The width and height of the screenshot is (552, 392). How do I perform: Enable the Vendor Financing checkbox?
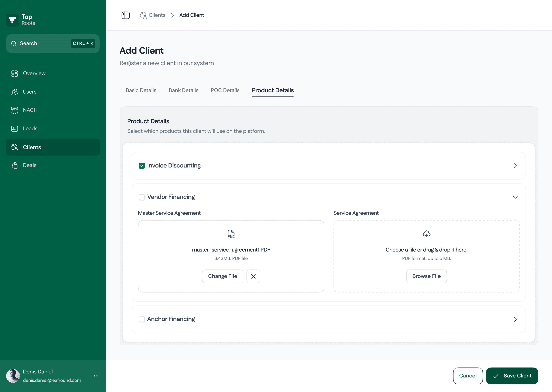point(142,197)
